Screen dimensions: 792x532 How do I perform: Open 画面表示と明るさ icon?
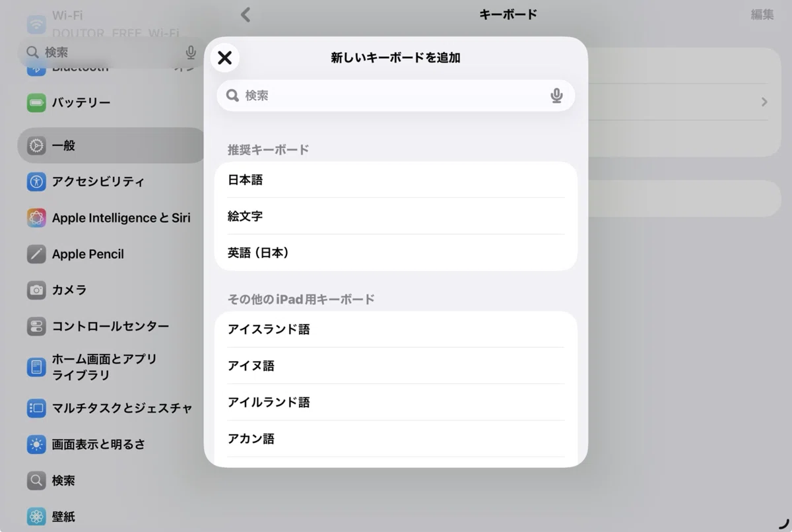tap(36, 444)
